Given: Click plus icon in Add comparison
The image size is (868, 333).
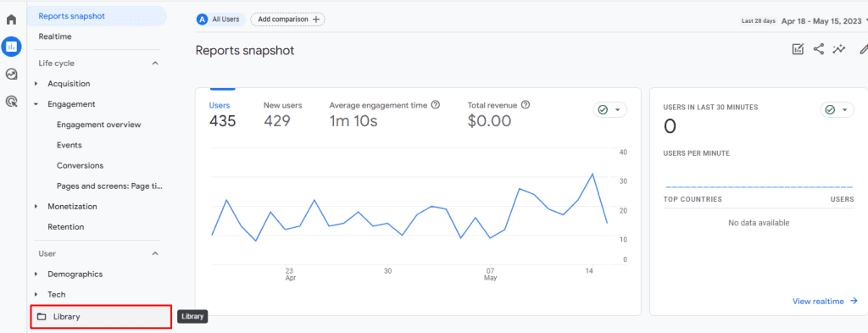Looking at the screenshot, I should pyautogui.click(x=316, y=19).
